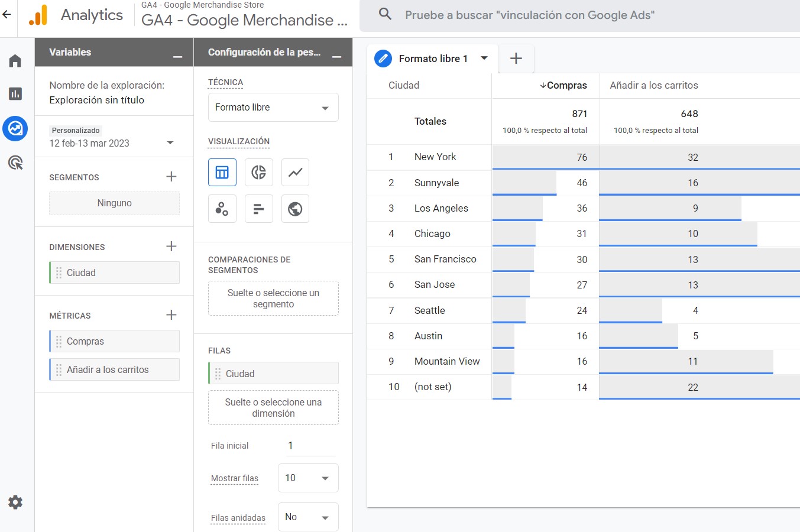Select the Formato libre 1 tab

[433, 59]
